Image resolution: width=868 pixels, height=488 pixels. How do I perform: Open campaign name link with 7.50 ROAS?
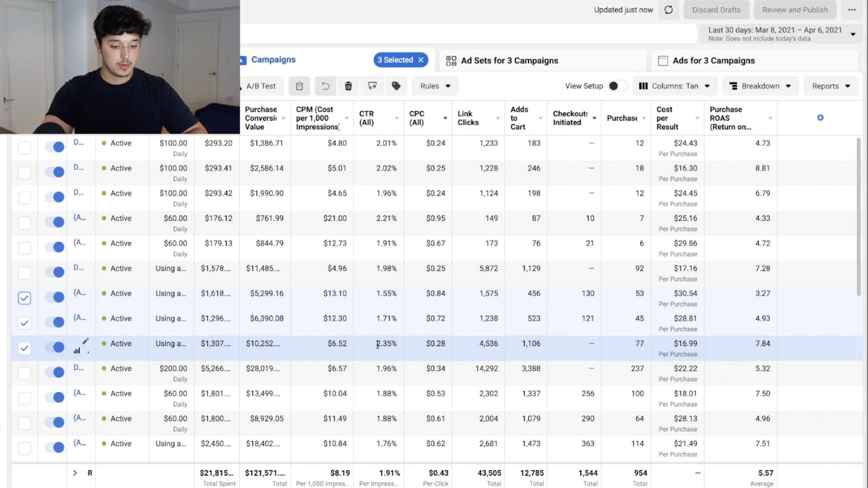(x=80, y=393)
